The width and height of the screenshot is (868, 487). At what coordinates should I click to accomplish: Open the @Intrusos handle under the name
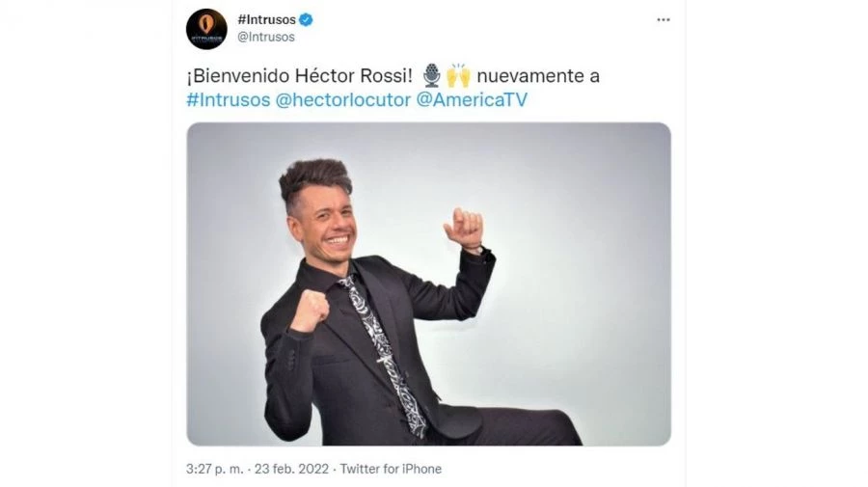(x=266, y=37)
